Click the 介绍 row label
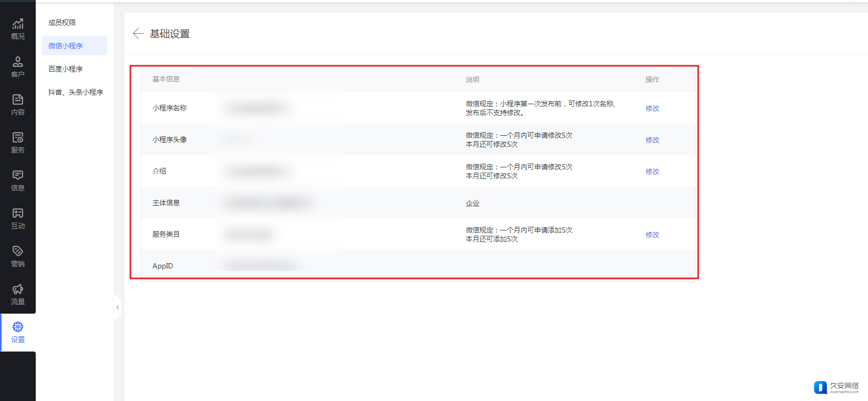868x401 pixels. 159,171
